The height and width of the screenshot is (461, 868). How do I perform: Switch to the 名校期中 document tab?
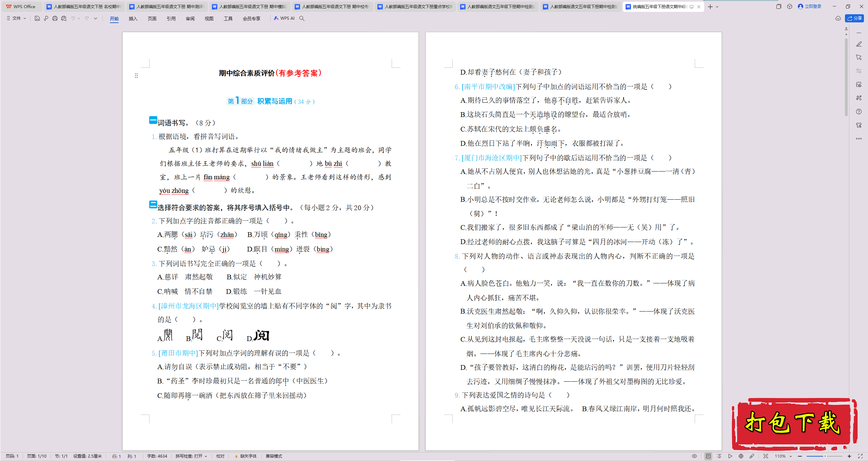click(x=84, y=6)
